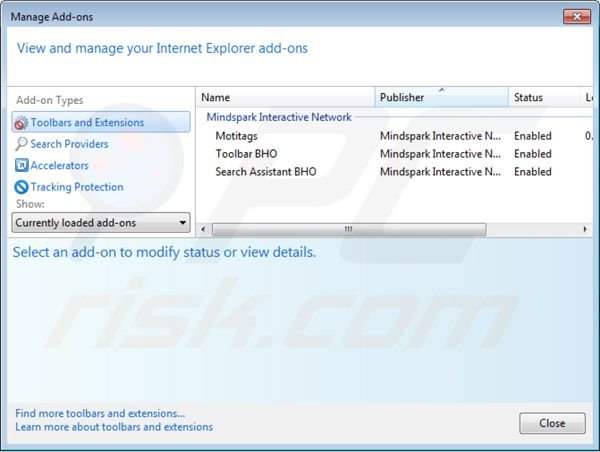Click publisher cell of Search Assistant BHO row
Image resolution: width=600 pixels, height=452 pixels.
[x=440, y=172]
